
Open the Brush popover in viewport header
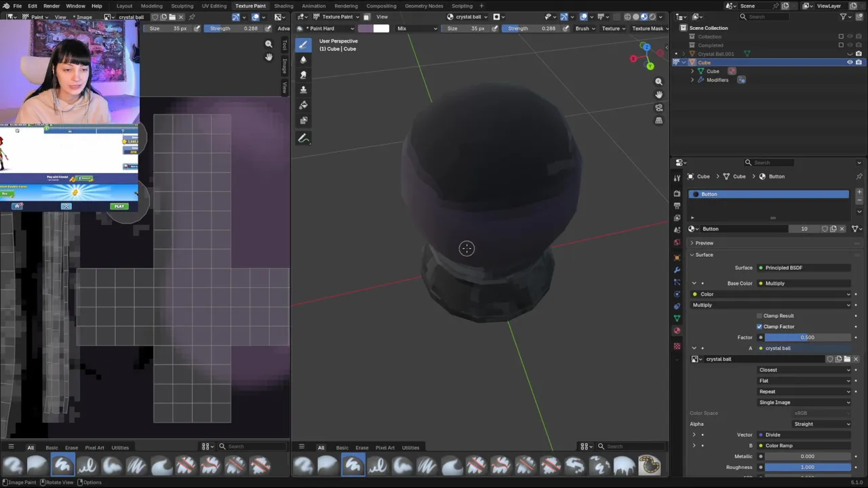[x=585, y=28]
